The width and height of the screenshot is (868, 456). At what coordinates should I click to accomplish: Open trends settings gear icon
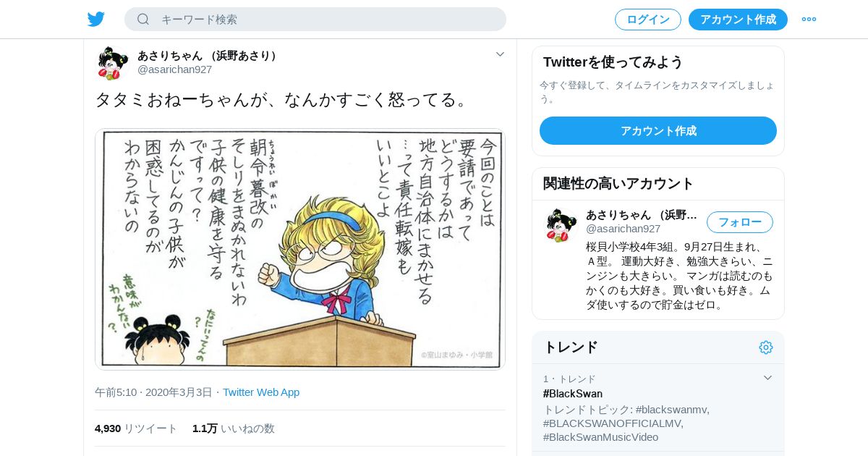pyautogui.click(x=766, y=347)
